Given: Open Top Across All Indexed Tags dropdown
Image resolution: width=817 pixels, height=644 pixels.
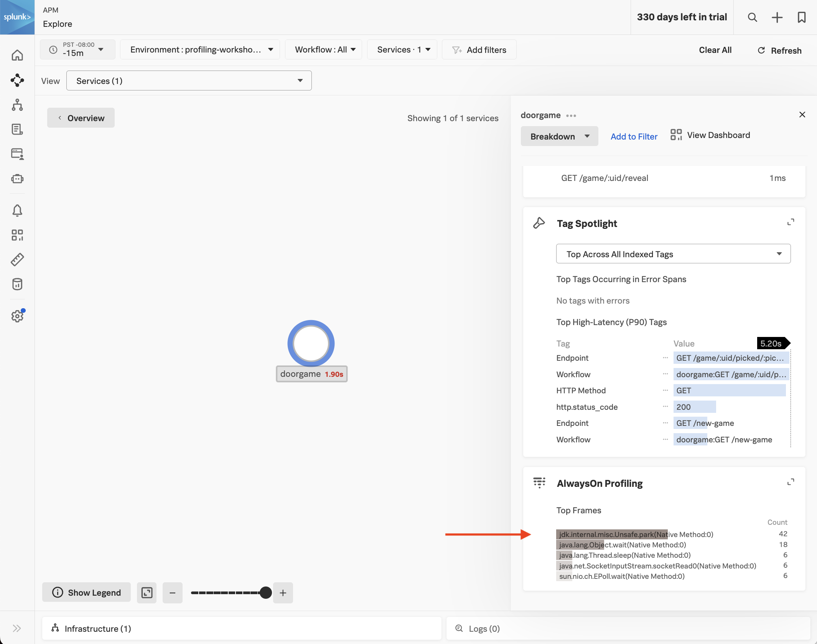Looking at the screenshot, I should coord(673,254).
